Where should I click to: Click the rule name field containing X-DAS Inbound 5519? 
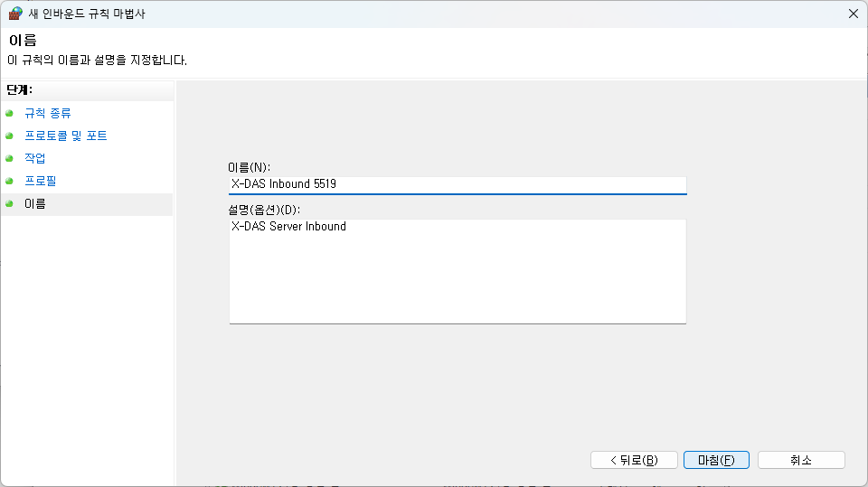pos(458,184)
